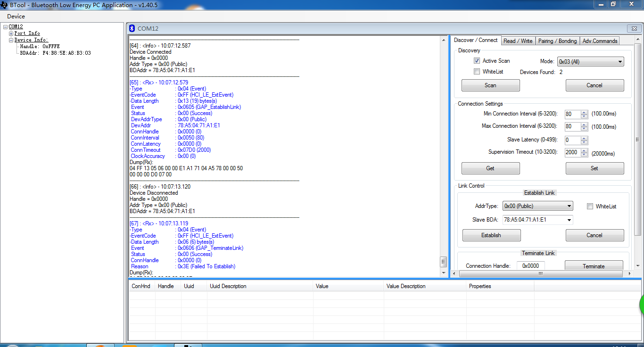Click the ConHnd column header
Image resolution: width=644 pixels, height=347 pixels.
(142, 286)
